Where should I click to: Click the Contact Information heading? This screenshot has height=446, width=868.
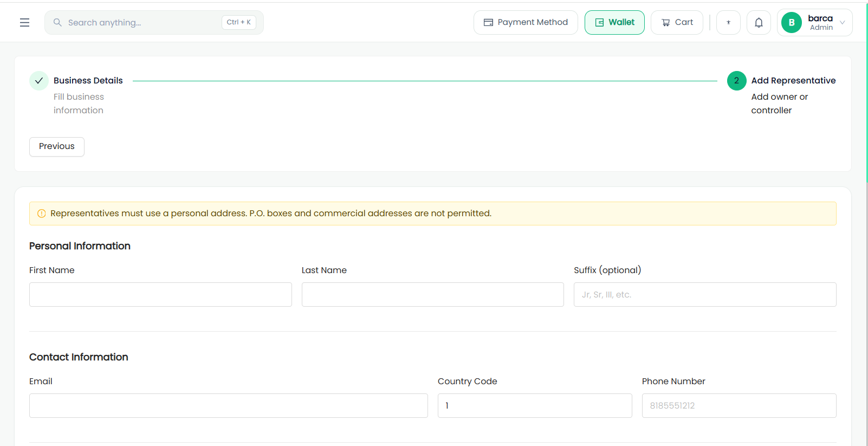[79, 357]
